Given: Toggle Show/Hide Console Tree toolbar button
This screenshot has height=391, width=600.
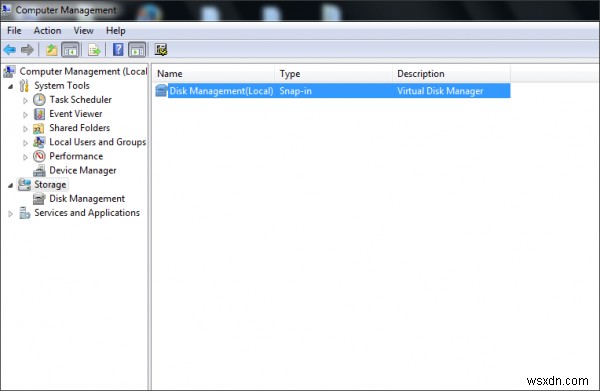Looking at the screenshot, I should pyautogui.click(x=70, y=50).
